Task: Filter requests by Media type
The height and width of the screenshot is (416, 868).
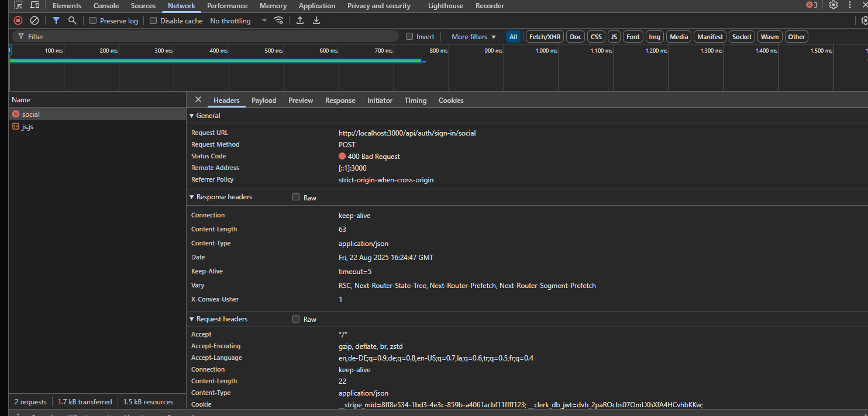Action: (679, 37)
